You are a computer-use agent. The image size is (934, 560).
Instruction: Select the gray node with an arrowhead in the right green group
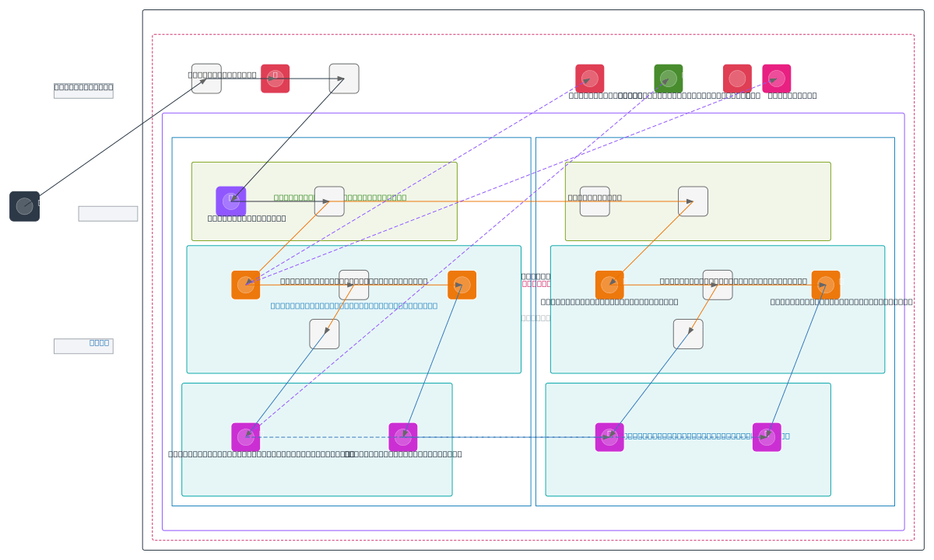[x=693, y=201]
